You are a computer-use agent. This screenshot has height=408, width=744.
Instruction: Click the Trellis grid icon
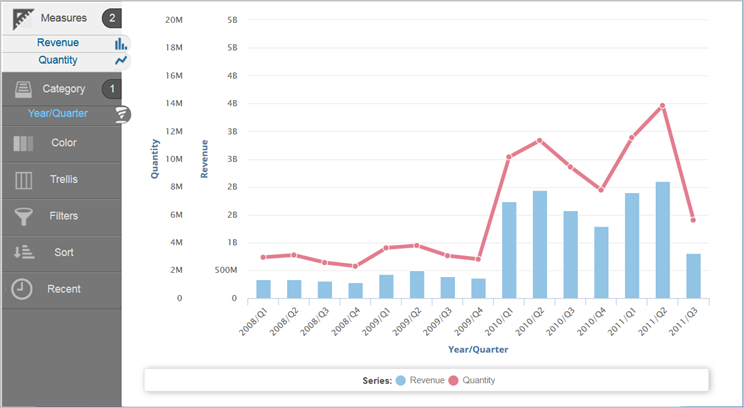point(24,180)
